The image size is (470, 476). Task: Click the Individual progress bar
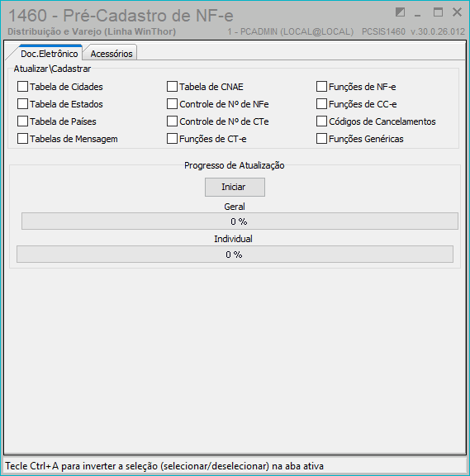coord(235,254)
